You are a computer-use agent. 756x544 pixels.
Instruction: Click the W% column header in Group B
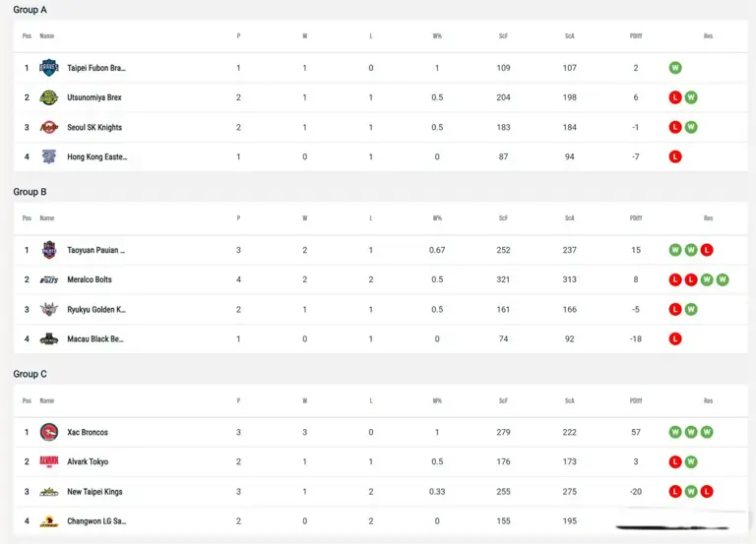(x=437, y=218)
